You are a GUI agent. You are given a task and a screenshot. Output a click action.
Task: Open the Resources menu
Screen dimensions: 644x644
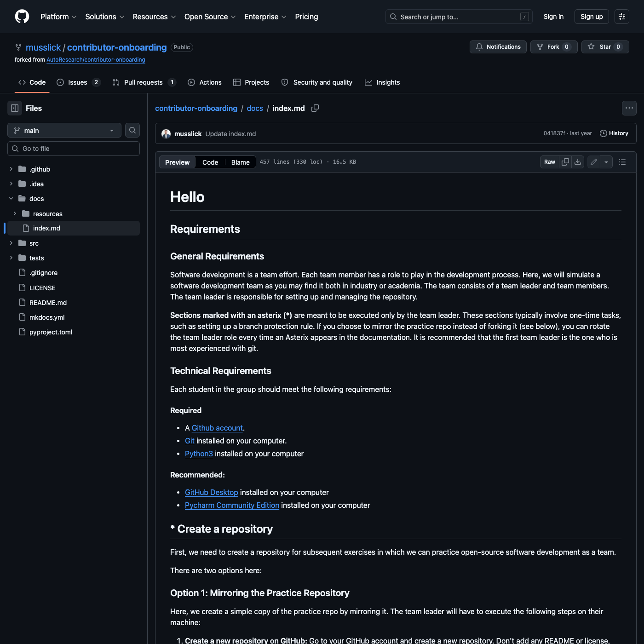pyautogui.click(x=154, y=17)
